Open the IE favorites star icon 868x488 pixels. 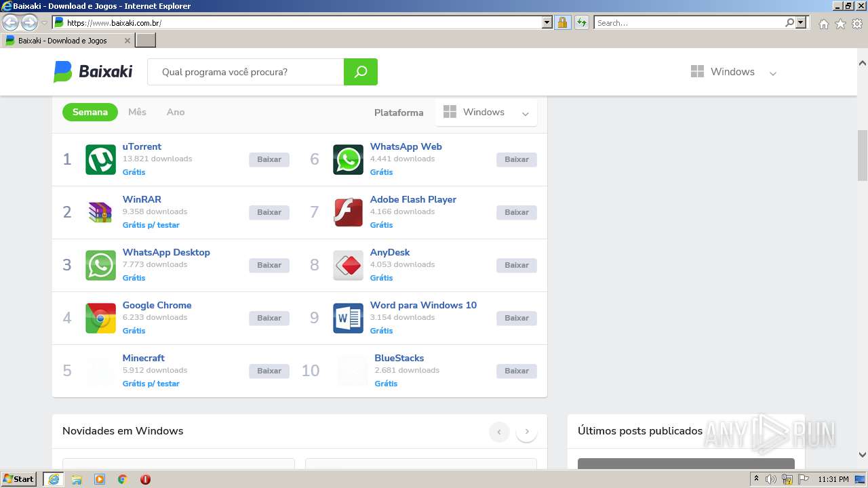[x=840, y=24]
